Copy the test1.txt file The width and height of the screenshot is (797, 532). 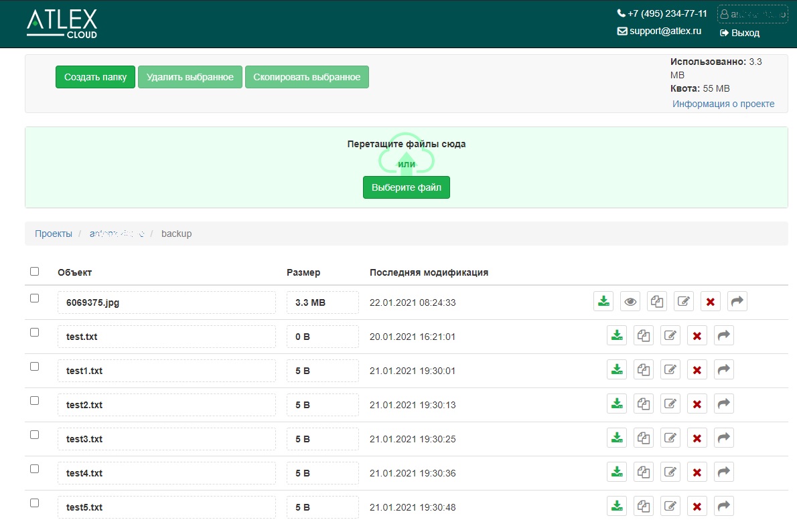click(x=644, y=369)
